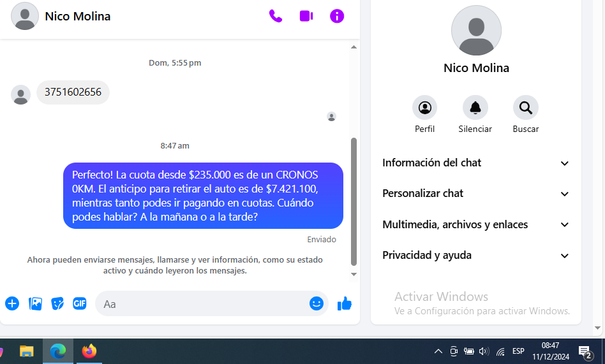Click the blue CRONOS 0KM message bubble
This screenshot has height=364, width=605.
point(204,196)
